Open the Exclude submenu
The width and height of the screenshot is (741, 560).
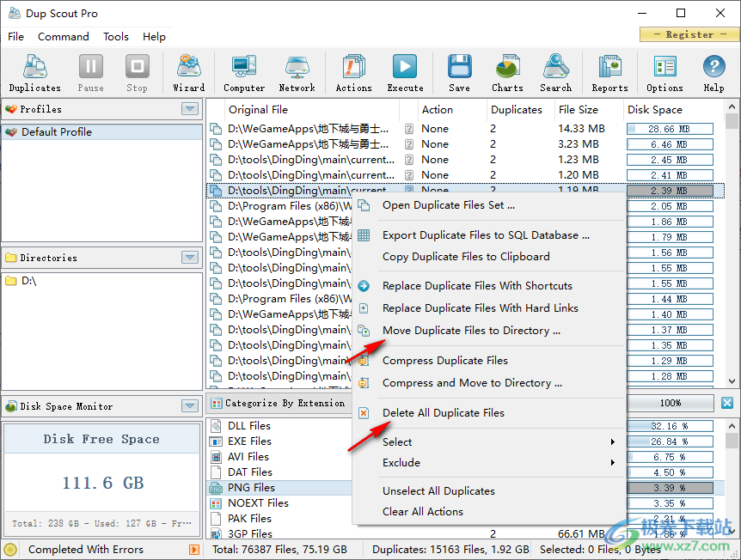489,463
